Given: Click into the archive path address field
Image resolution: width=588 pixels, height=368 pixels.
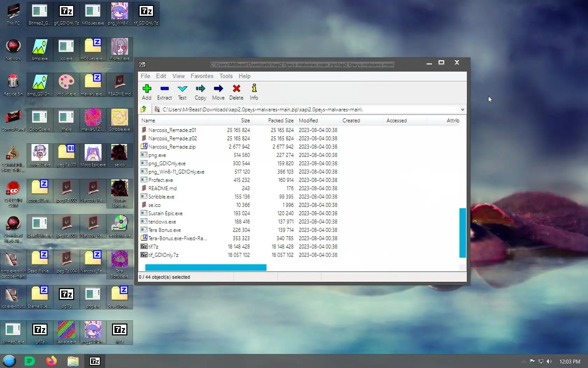Looking at the screenshot, I should point(310,109).
